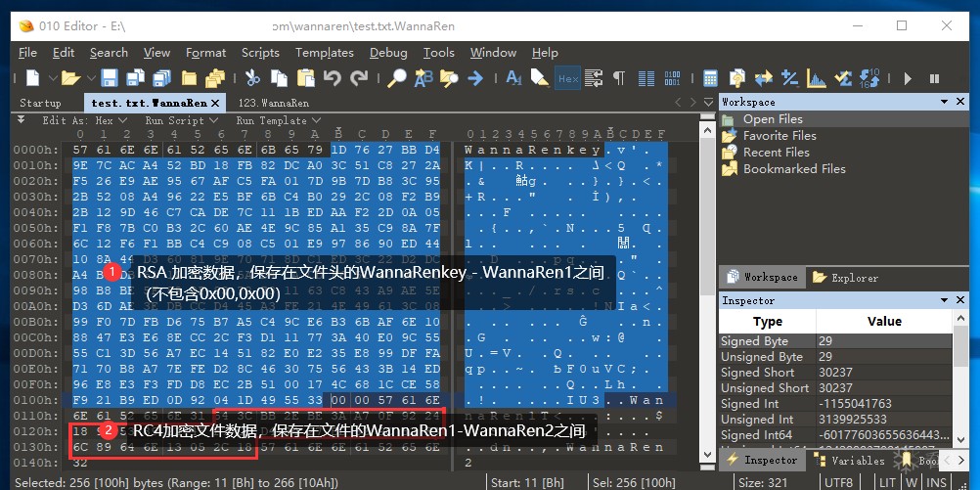Click the Save As icon (floppy with page)
The image size is (980, 490).
(x=135, y=78)
